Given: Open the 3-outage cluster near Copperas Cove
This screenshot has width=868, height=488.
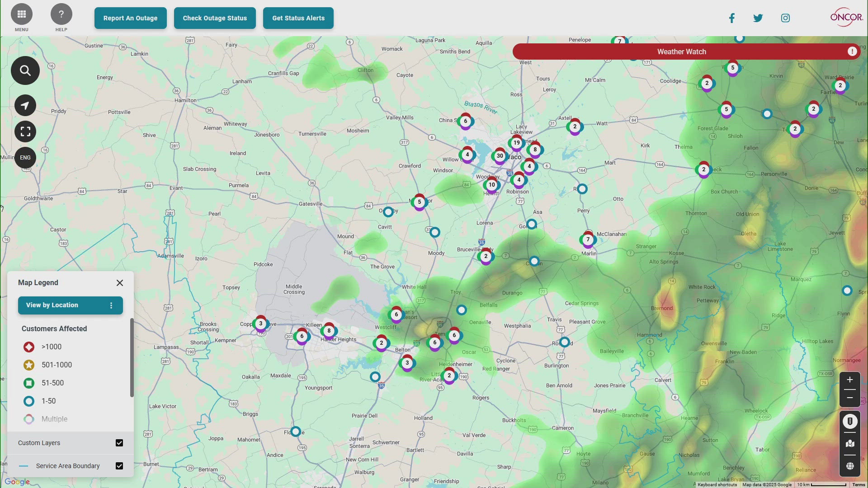Looking at the screenshot, I should click(260, 324).
